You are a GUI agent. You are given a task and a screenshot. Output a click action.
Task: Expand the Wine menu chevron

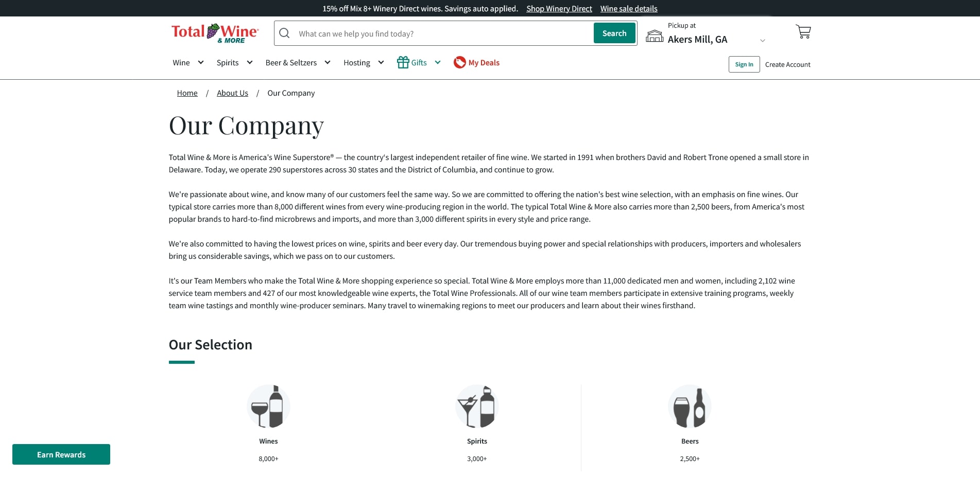click(x=201, y=62)
